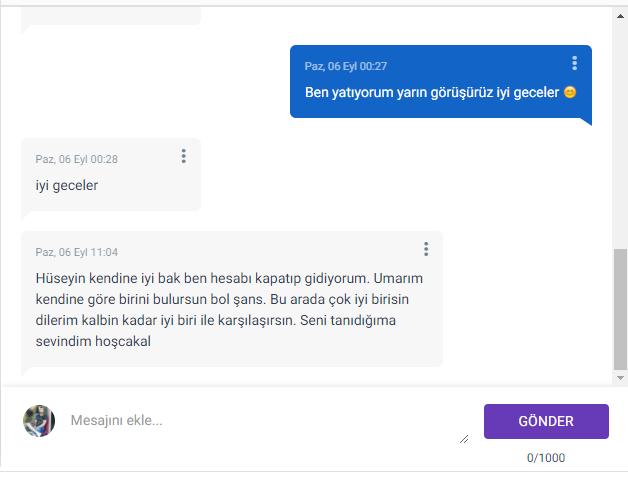The image size is (628, 481).
Task: Click the 'Hüseyin kendine iyi bak' message text
Action: [x=229, y=310]
